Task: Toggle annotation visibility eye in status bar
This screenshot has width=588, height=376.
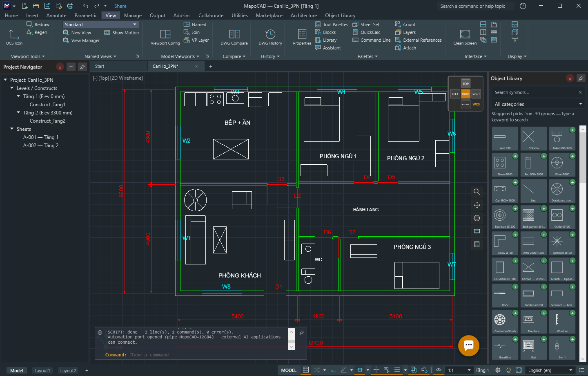Action: tap(439, 370)
